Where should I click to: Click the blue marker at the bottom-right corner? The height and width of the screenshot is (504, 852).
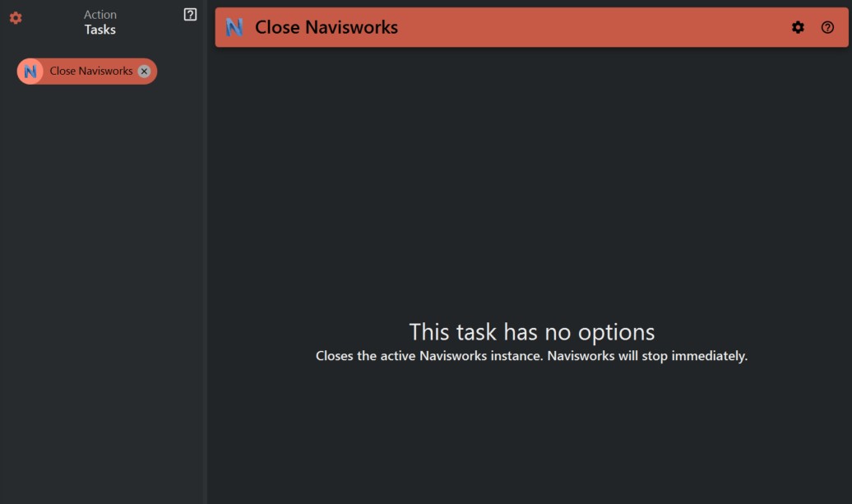848,500
